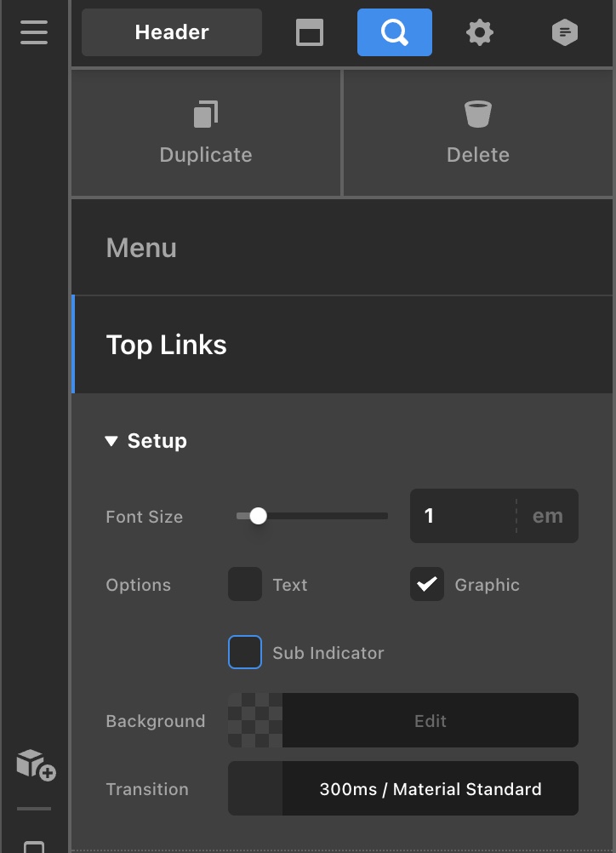Click the Header button
The image size is (616, 853).
[x=172, y=32]
